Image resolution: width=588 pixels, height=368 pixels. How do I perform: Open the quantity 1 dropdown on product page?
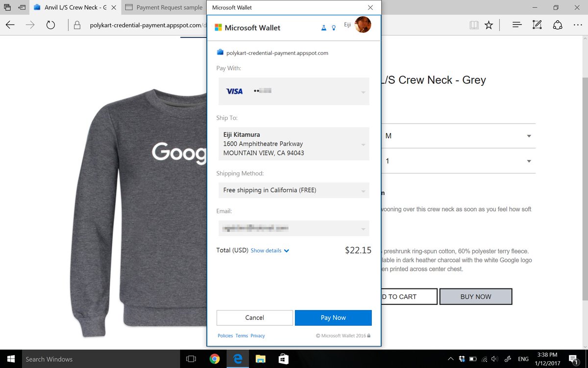point(458,161)
